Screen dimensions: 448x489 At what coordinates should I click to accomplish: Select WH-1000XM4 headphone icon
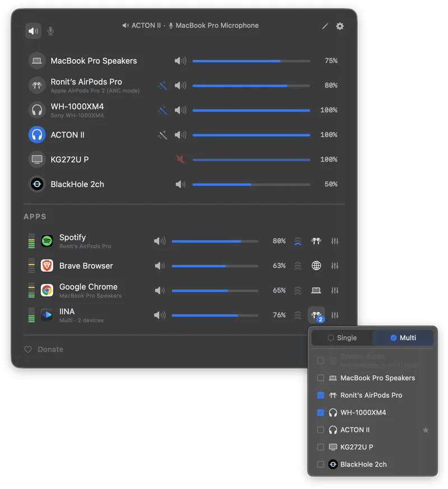37,110
